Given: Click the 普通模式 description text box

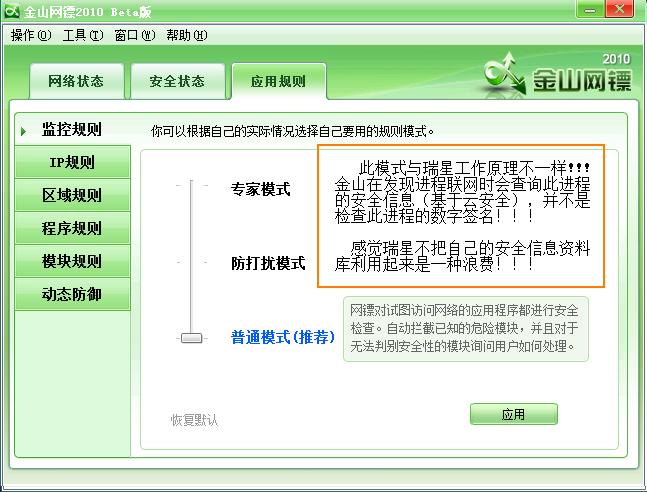Looking at the screenshot, I should pos(466,329).
